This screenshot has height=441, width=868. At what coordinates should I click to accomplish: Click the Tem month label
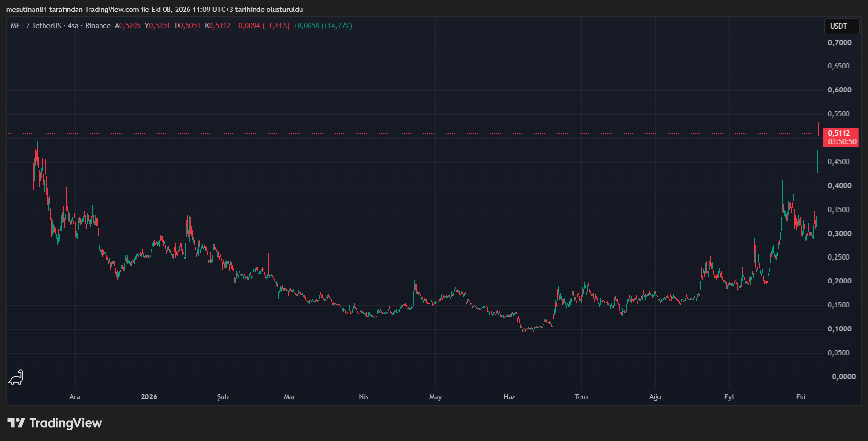[x=581, y=397]
